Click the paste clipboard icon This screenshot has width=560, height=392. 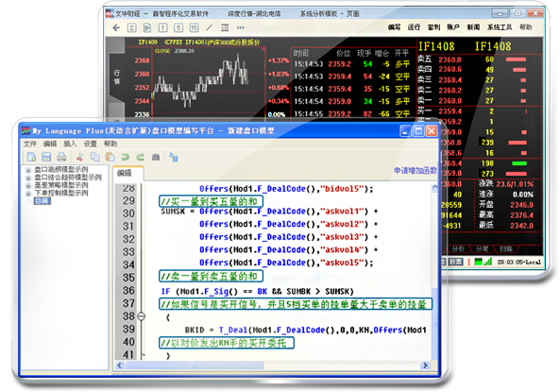pyautogui.click(x=110, y=157)
